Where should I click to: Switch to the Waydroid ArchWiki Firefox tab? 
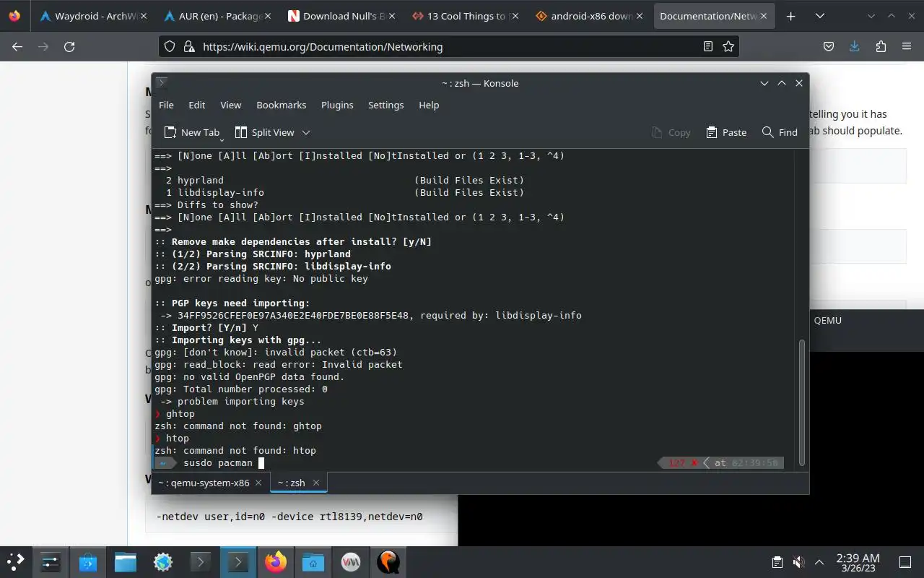point(94,16)
